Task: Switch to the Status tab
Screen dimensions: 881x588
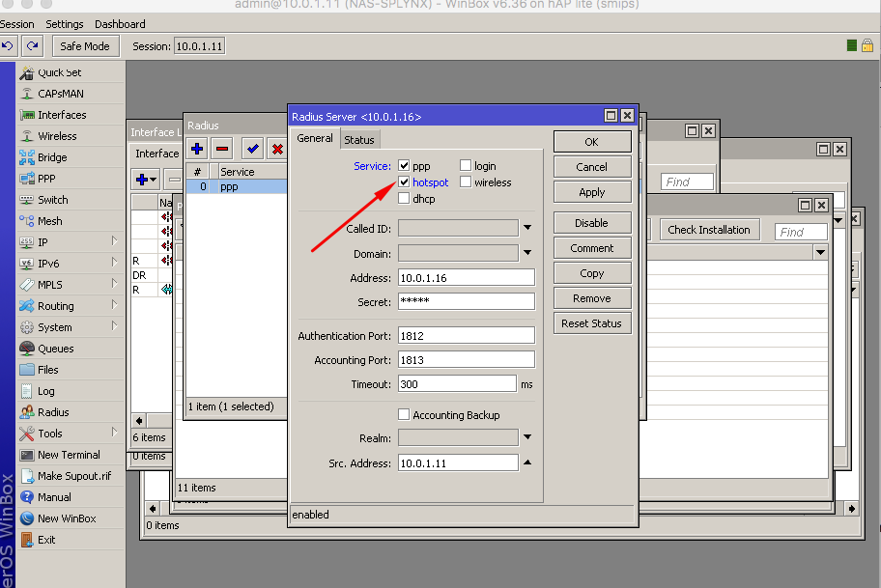Action: coord(359,140)
